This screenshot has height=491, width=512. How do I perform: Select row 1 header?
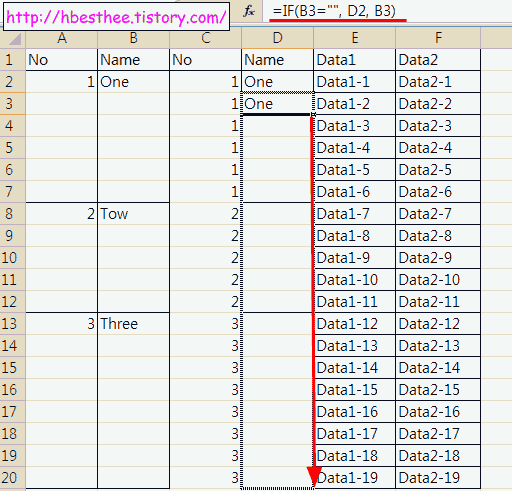click(13, 60)
